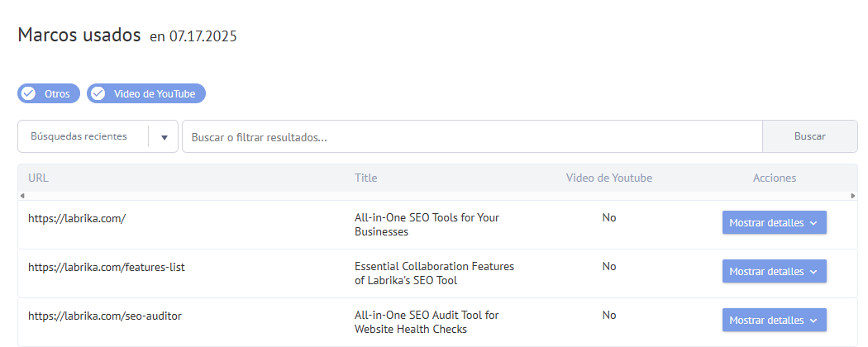
Task: Sort by the Title column header
Action: 366,178
